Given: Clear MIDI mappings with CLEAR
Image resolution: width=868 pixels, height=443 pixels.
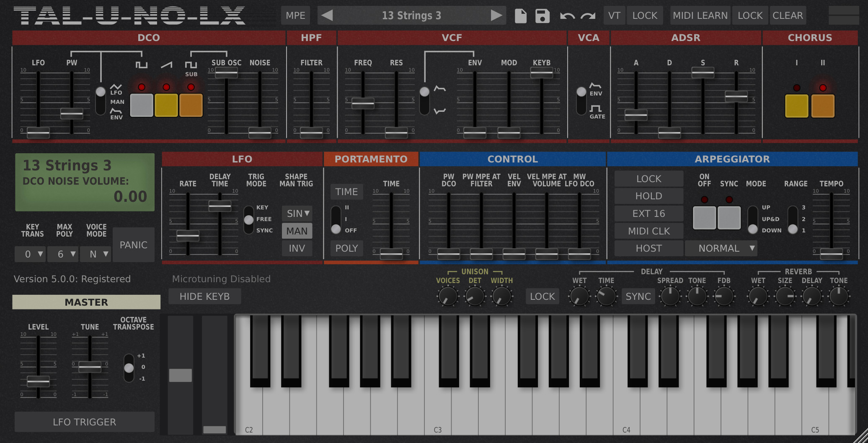Looking at the screenshot, I should coord(788,15).
